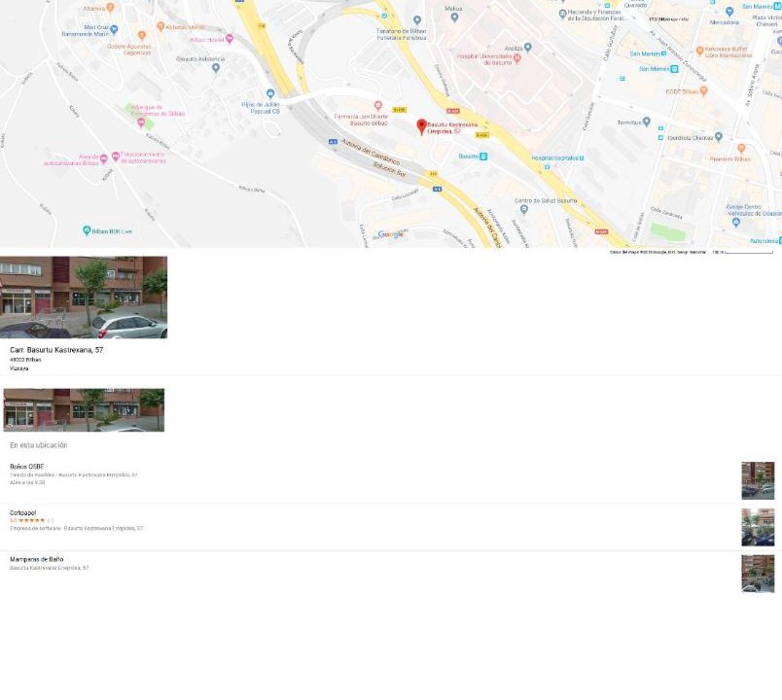Open the Alkarriria restaurant marker
Viewport: 782px width, 700px height.
click(x=110, y=8)
